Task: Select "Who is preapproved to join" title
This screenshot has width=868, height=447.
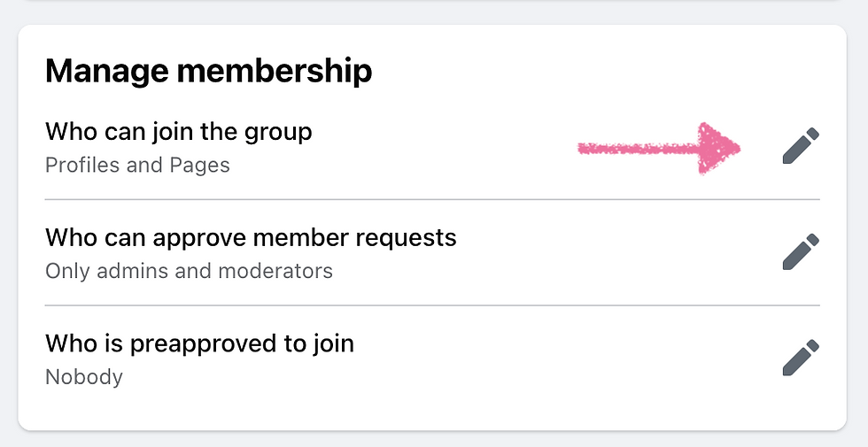Action: coord(200,343)
